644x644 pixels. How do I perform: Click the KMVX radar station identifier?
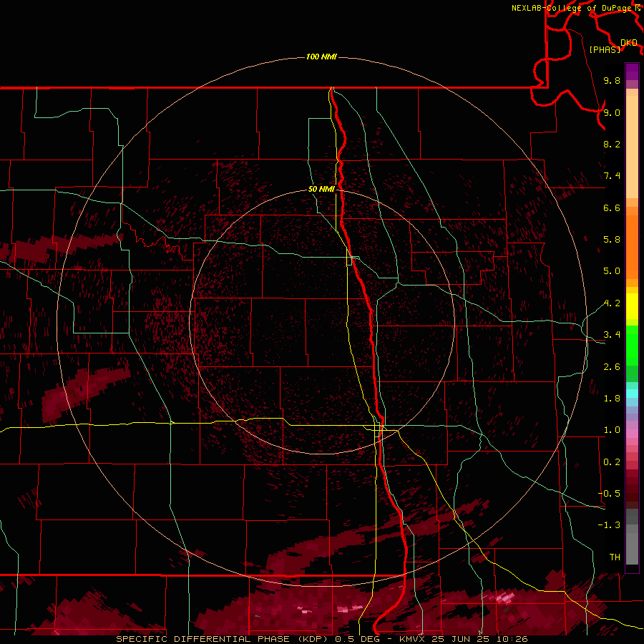click(413, 639)
